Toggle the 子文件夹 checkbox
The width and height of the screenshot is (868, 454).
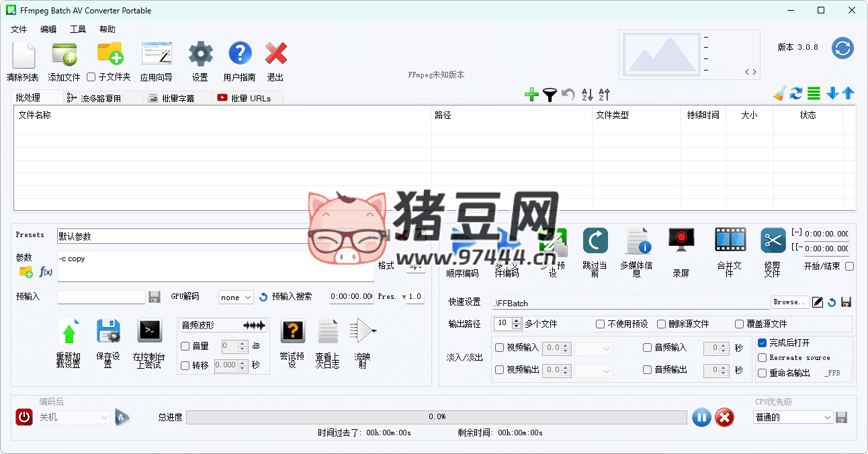coord(91,77)
